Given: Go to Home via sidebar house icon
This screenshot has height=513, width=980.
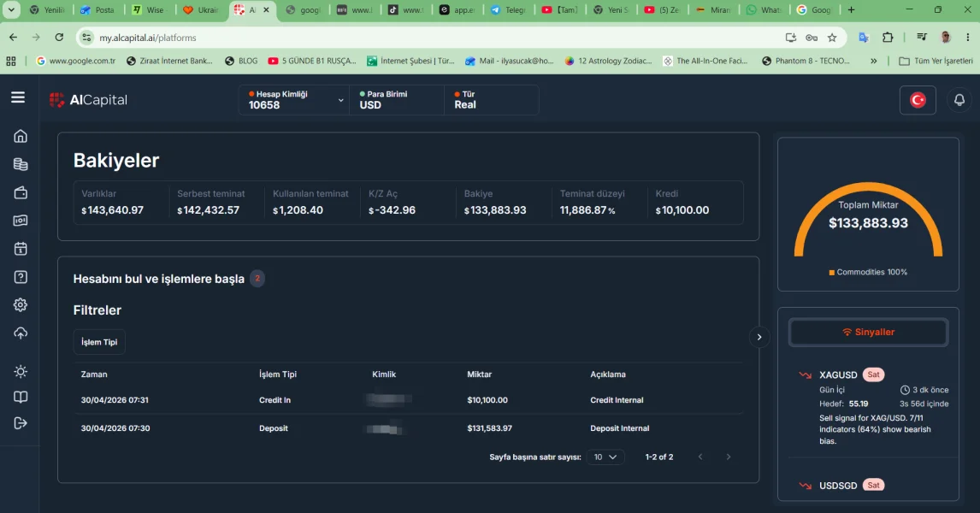Looking at the screenshot, I should point(21,136).
